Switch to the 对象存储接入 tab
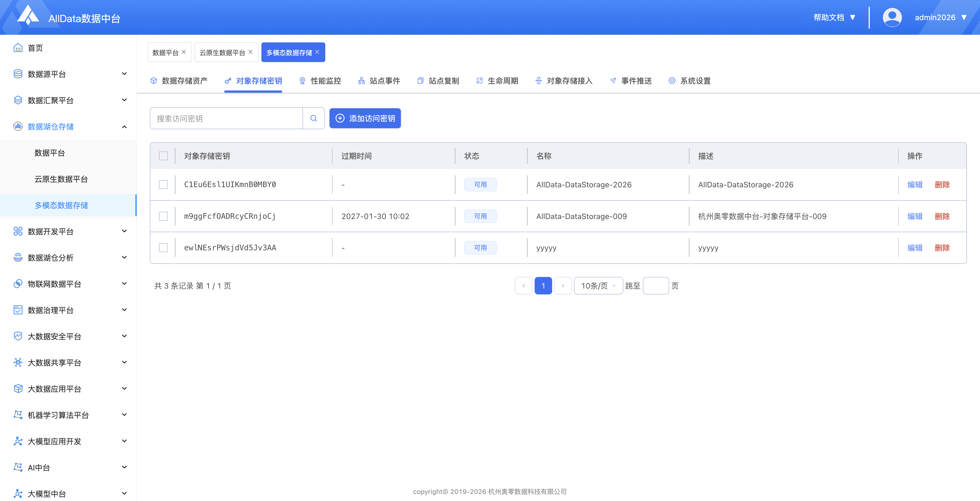The height and width of the screenshot is (501, 980). pyautogui.click(x=563, y=81)
